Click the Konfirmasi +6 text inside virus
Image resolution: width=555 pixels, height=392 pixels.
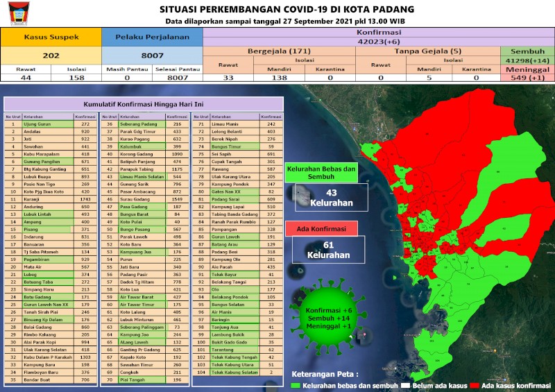tap(329, 311)
